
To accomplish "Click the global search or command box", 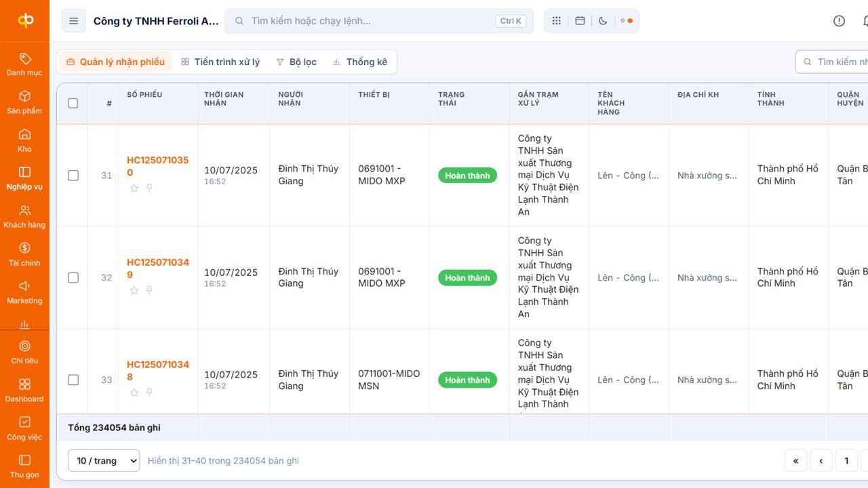I will click(379, 21).
